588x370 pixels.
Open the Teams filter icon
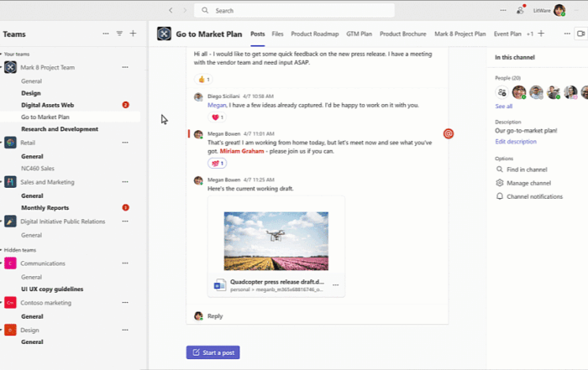click(x=119, y=34)
